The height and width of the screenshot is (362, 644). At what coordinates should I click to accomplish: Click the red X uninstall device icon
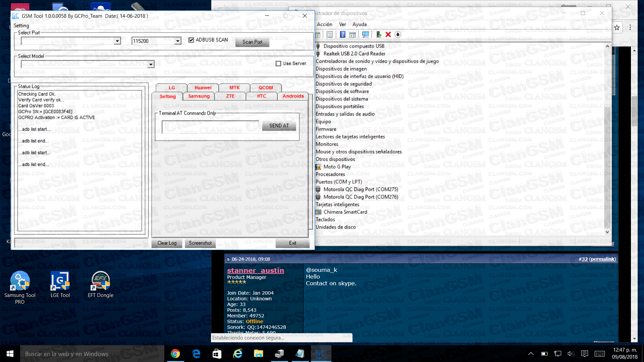pos(388,35)
